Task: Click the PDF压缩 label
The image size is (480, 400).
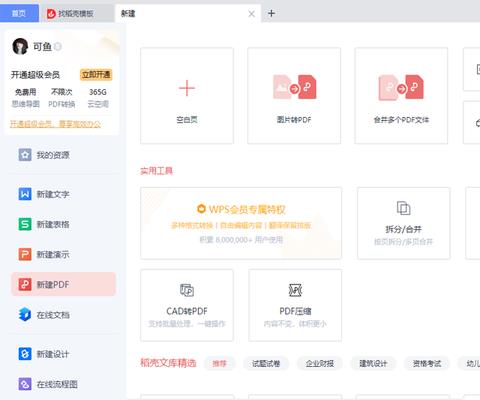Action: [295, 311]
